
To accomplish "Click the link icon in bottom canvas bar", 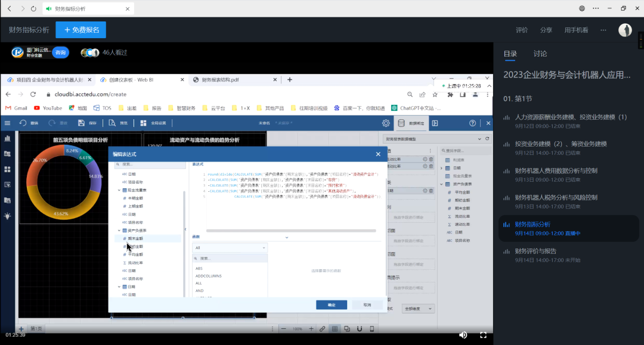I will 323,328.
